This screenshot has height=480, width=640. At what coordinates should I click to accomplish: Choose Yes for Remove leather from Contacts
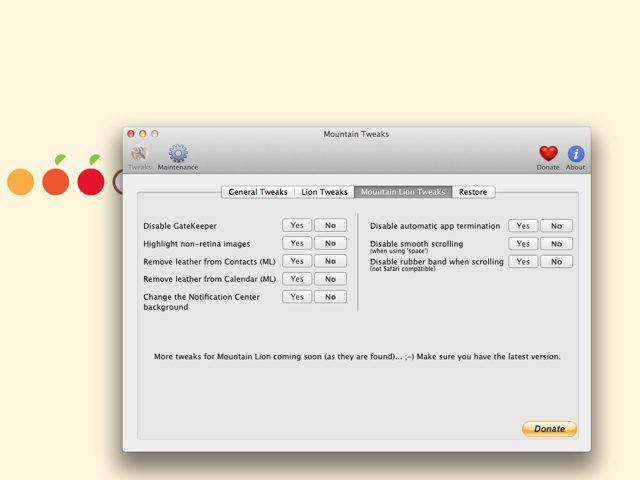297,261
